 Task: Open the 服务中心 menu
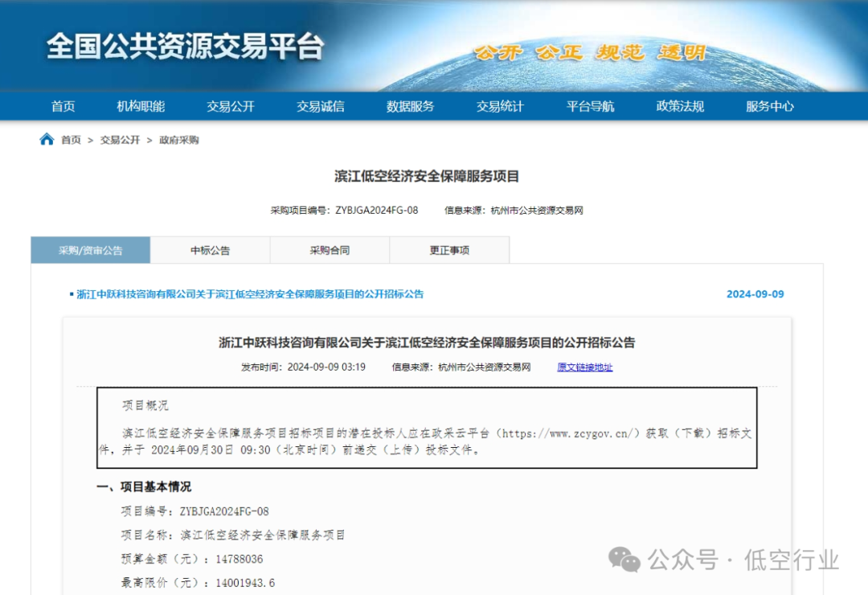click(768, 106)
